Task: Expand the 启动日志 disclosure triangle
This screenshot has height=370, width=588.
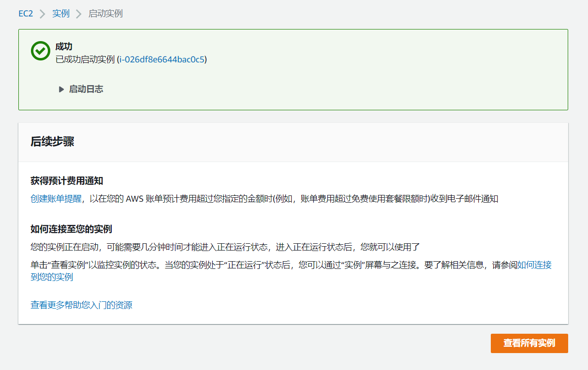Action: point(61,89)
